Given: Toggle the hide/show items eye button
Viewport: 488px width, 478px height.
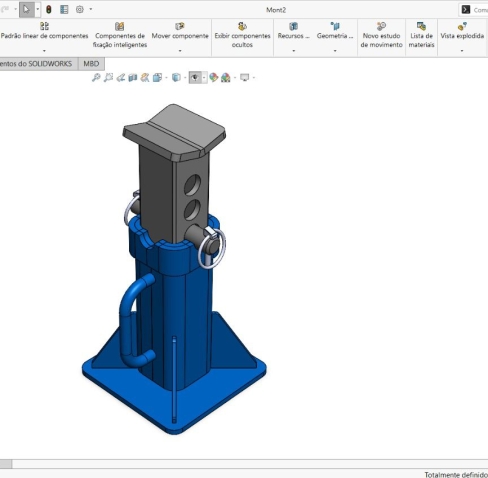Looking at the screenshot, I should [x=195, y=78].
